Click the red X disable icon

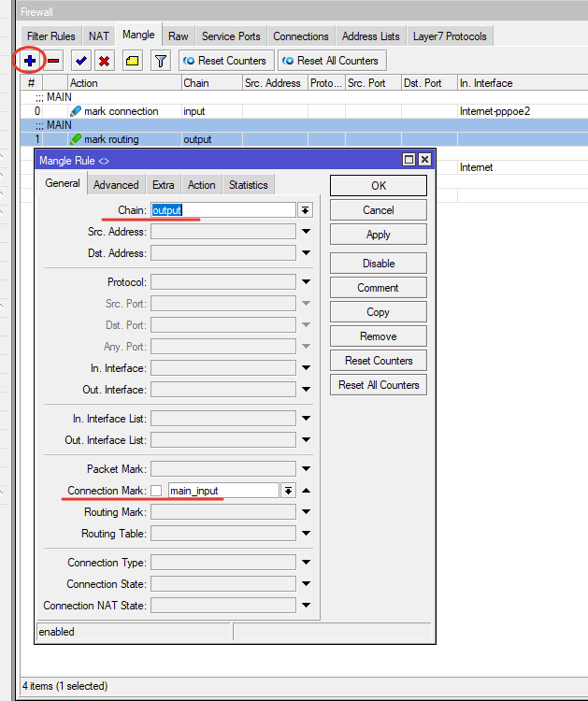coord(105,61)
